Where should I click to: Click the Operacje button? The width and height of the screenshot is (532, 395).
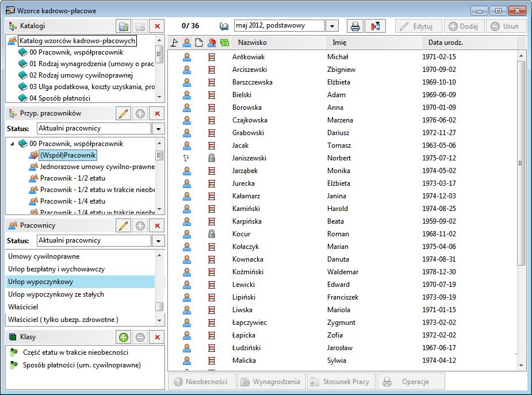[411, 382]
